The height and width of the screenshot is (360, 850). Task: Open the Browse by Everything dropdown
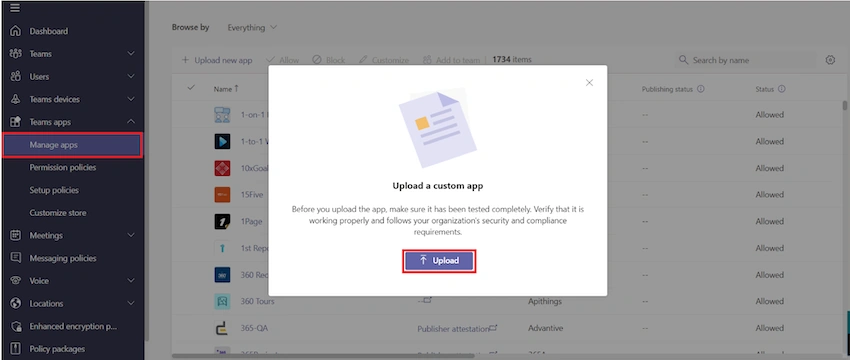pyautogui.click(x=252, y=28)
